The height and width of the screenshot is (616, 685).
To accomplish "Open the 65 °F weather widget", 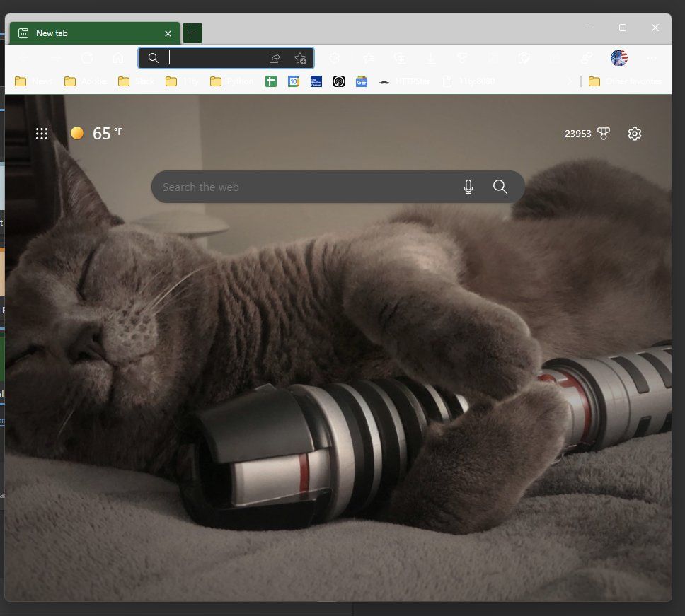I will tap(96, 133).
